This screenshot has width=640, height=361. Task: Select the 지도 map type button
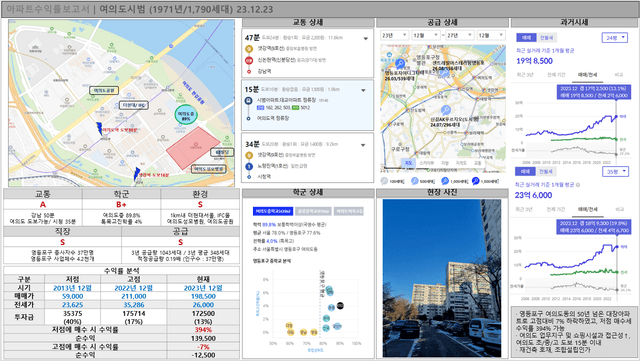[x=408, y=163]
